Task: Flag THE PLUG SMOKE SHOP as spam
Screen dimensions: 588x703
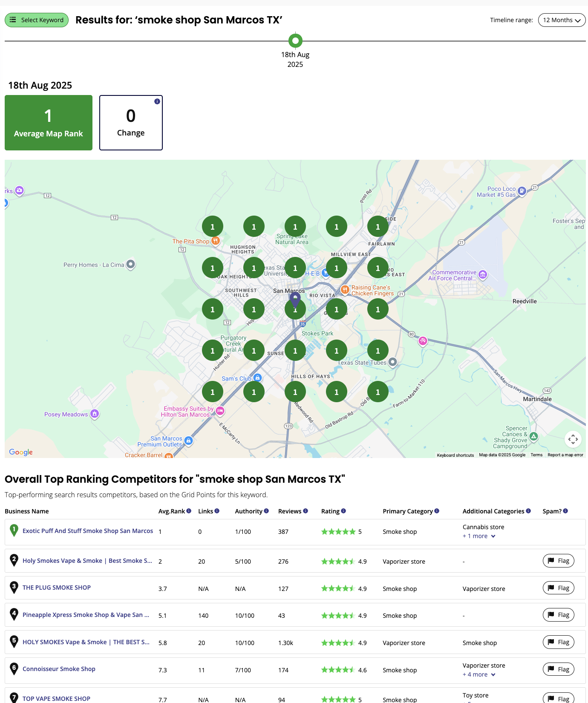Action: (559, 588)
